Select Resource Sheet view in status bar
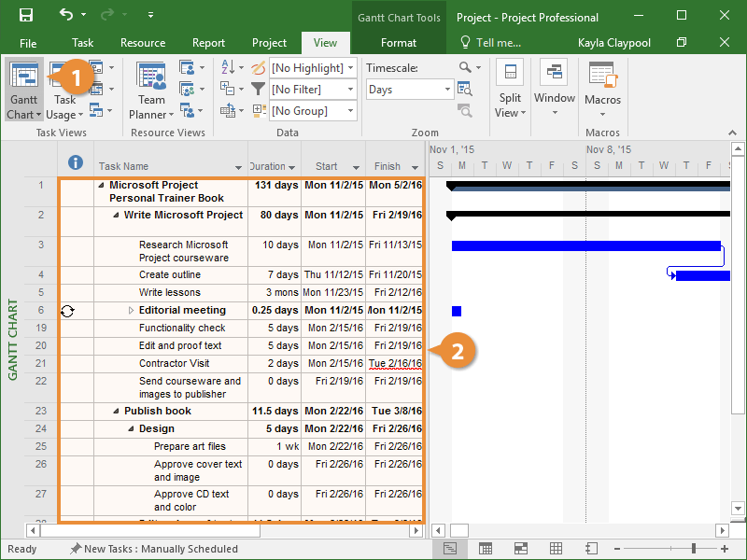This screenshot has height=560, width=747. [556, 549]
